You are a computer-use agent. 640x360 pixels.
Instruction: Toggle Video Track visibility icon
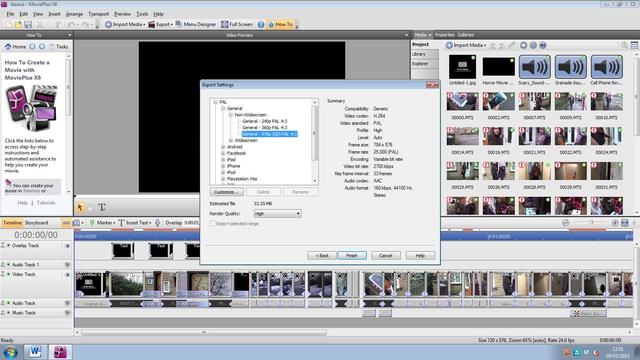(67, 275)
